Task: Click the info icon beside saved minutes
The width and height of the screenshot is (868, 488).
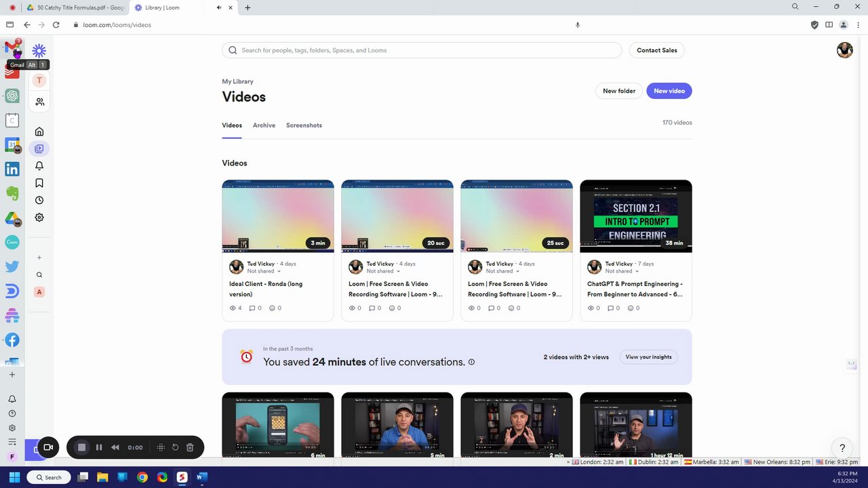Action: [471, 362]
